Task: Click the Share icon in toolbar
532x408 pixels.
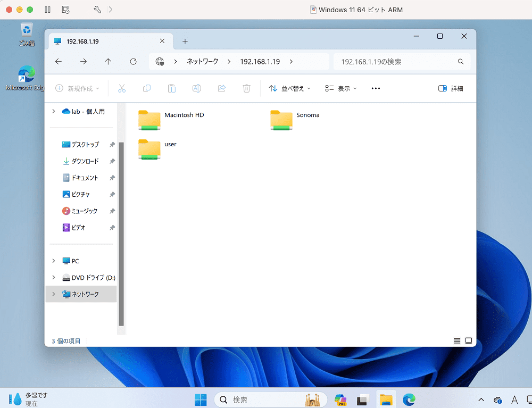Action: click(x=222, y=88)
